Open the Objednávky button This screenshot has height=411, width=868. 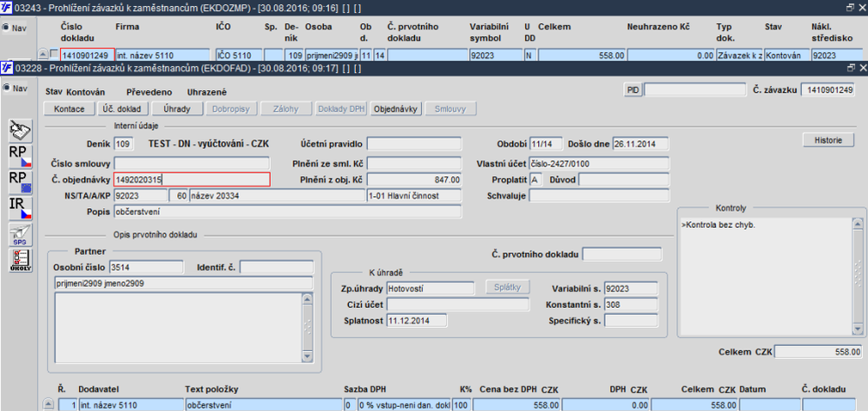click(397, 109)
